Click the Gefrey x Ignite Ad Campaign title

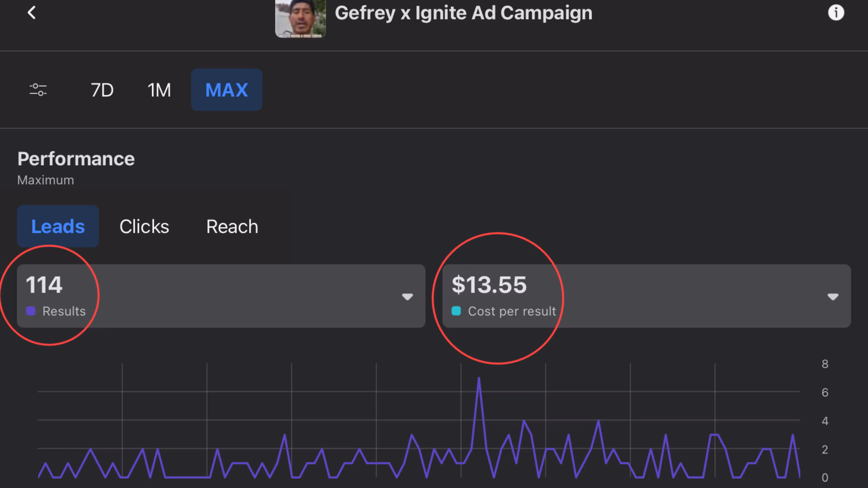click(x=463, y=14)
